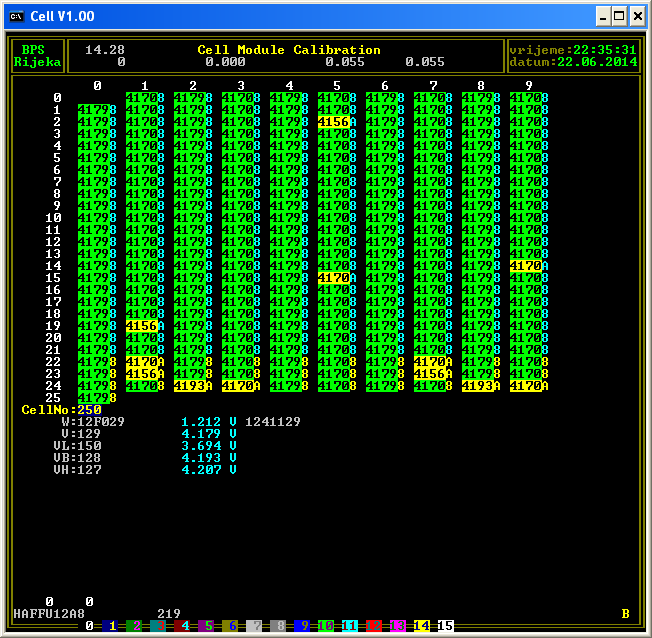Viewport: 652px width, 638px height.
Task: Pick the cyan color swatch numbered 11
Action: pyautogui.click(x=351, y=626)
